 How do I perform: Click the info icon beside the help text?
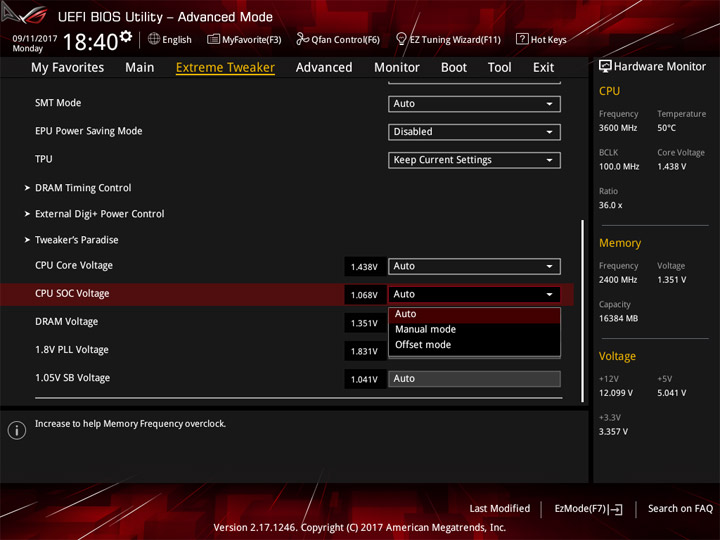(x=17, y=430)
